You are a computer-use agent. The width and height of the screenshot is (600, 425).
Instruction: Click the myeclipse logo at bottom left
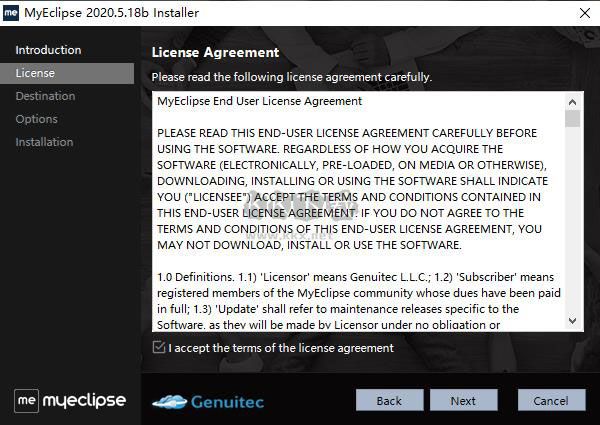(x=70, y=400)
